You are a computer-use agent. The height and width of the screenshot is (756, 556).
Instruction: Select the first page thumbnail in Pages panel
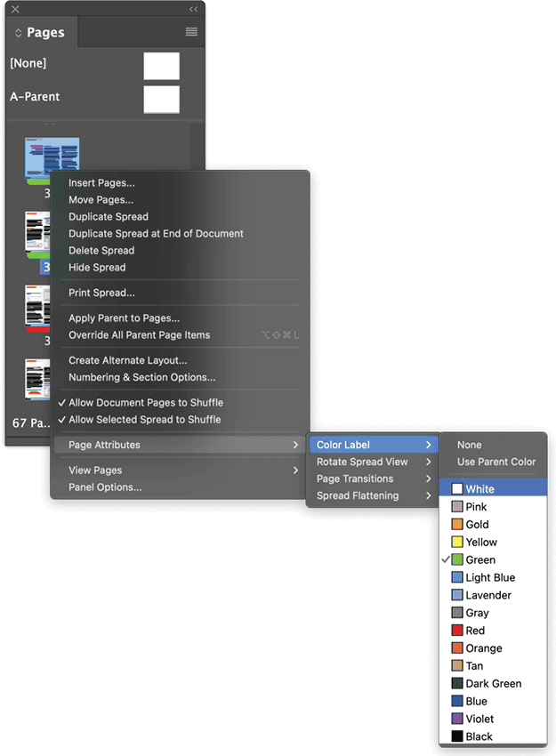pyautogui.click(x=52, y=160)
